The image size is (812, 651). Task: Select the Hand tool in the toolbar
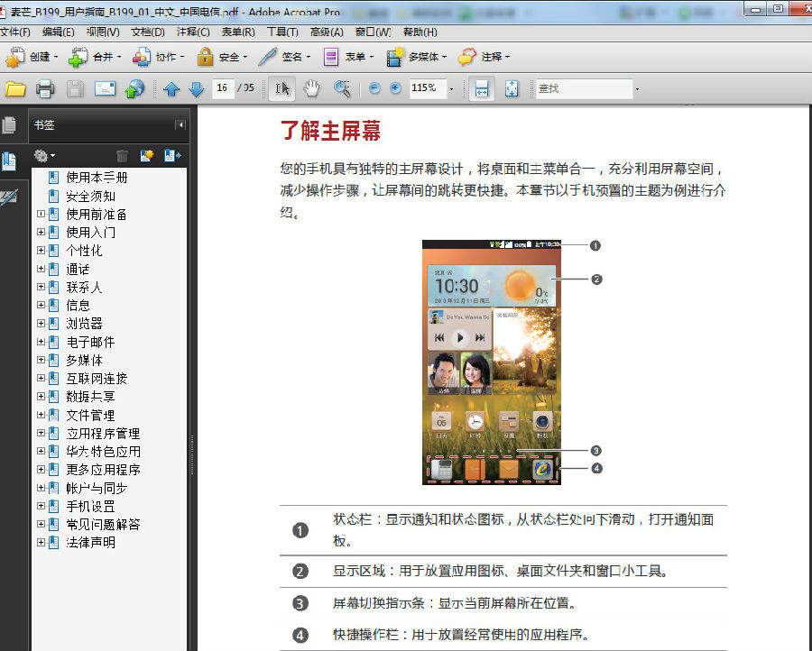[310, 88]
